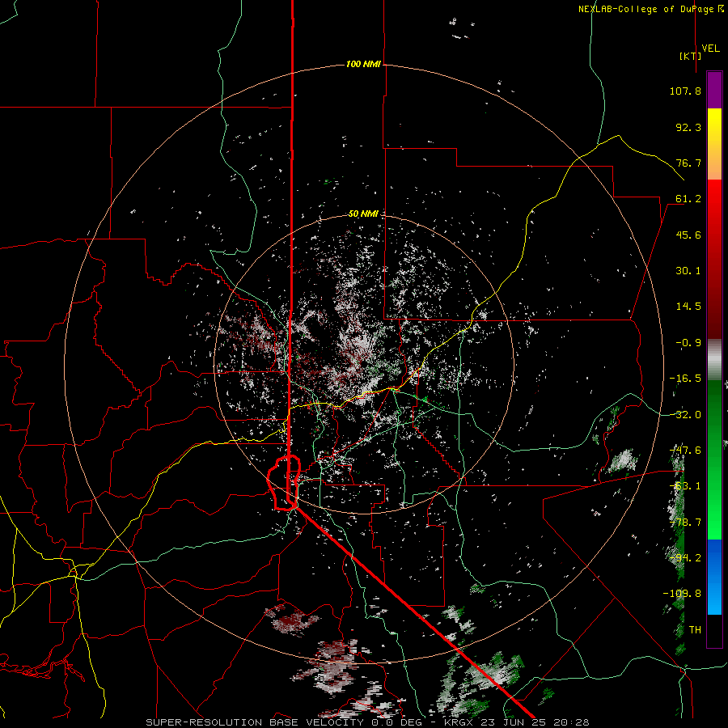This screenshot has height=728, width=728.
Task: Click the 107.8 value on velocity scale
Action: (685, 91)
